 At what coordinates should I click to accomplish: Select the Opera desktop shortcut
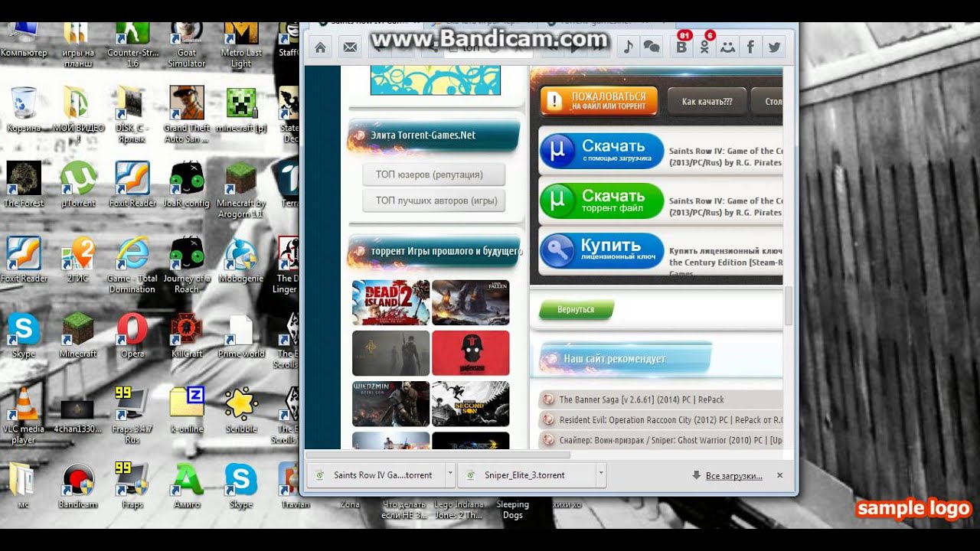[x=132, y=334]
